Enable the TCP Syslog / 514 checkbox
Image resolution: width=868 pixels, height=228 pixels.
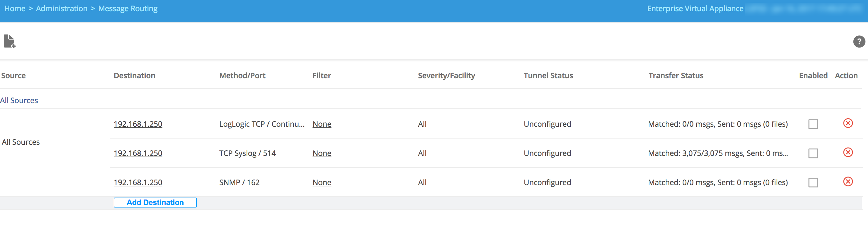coord(813,153)
